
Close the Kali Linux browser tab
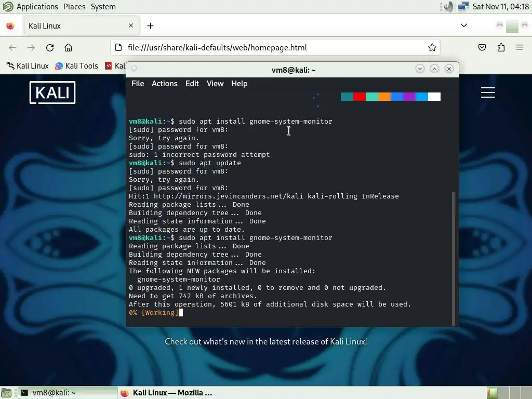click(x=131, y=25)
